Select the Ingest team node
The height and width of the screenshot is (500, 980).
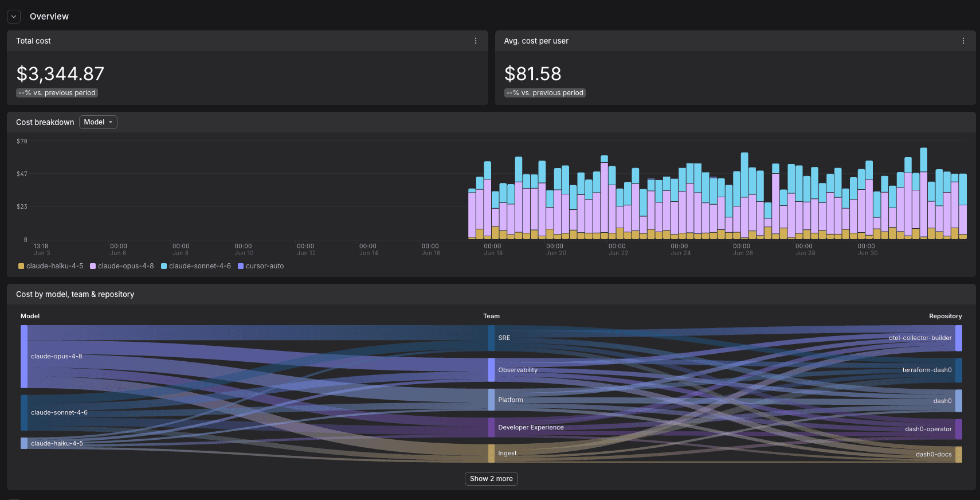tap(491, 453)
